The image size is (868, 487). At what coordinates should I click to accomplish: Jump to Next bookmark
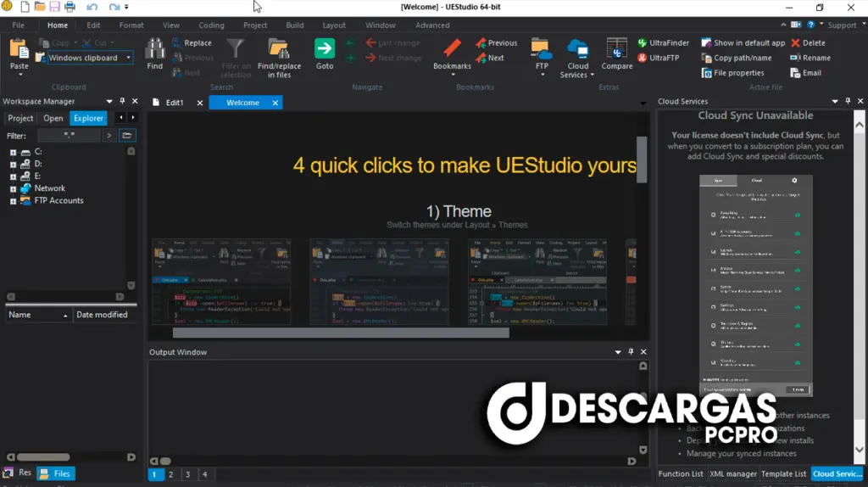490,58
